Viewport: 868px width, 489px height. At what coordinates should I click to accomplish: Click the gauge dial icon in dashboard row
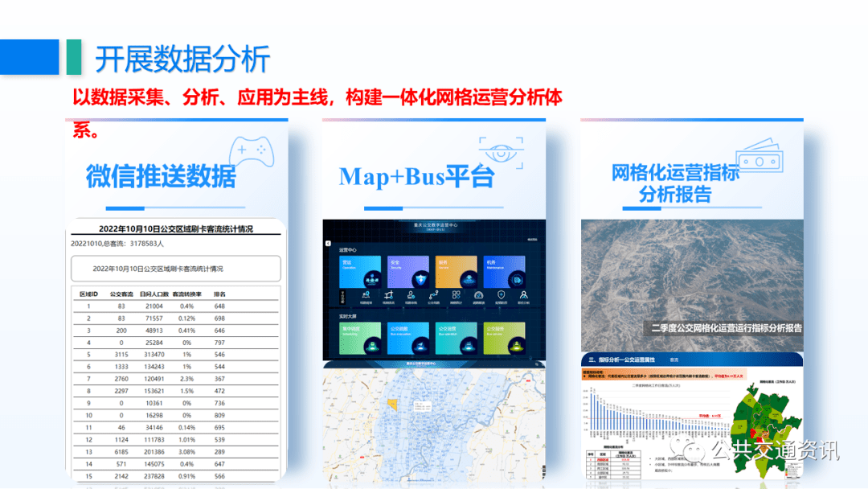tap(479, 295)
